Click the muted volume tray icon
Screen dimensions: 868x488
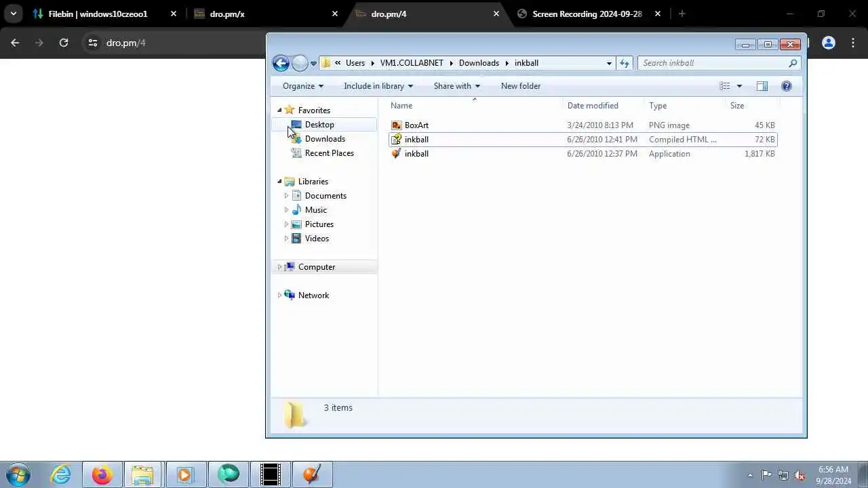800,475
